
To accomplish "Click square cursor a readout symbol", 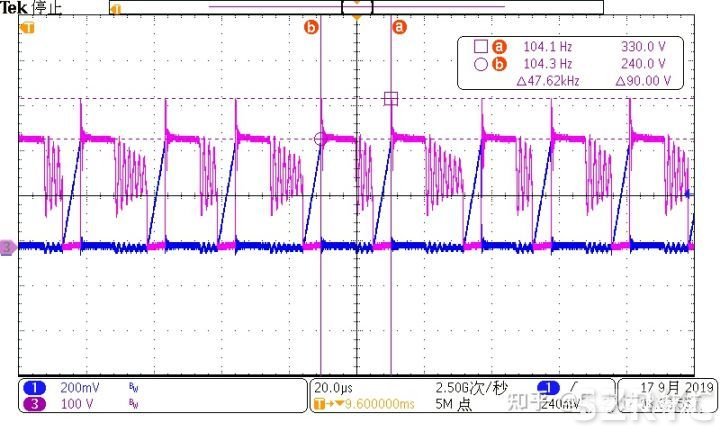I will pyautogui.click(x=479, y=46).
